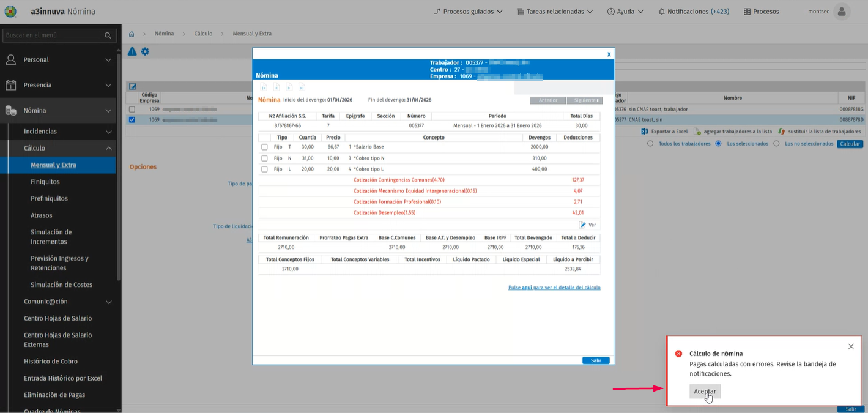
Task: Click the search magnifier in the menu box
Action: (108, 35)
